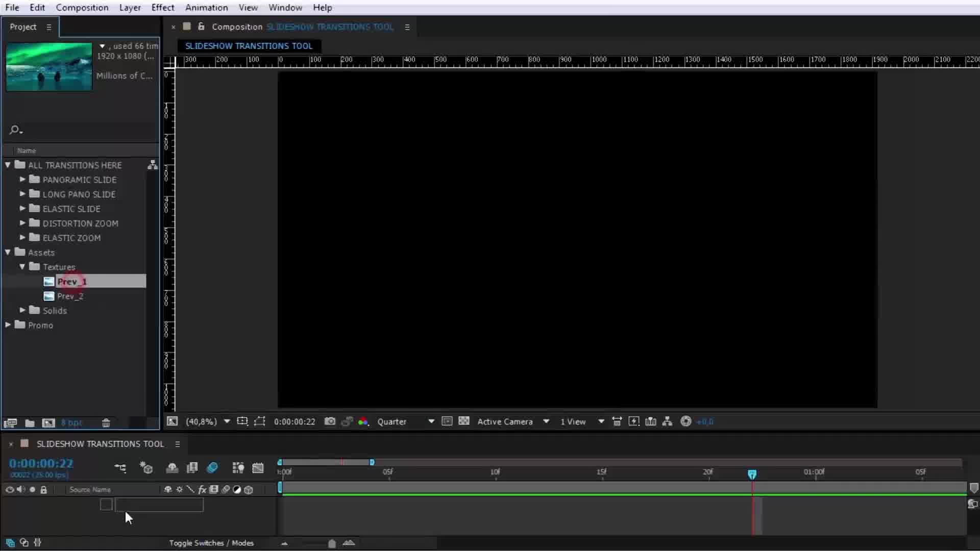
Task: Take a snapshot with the camera icon
Action: 330,421
